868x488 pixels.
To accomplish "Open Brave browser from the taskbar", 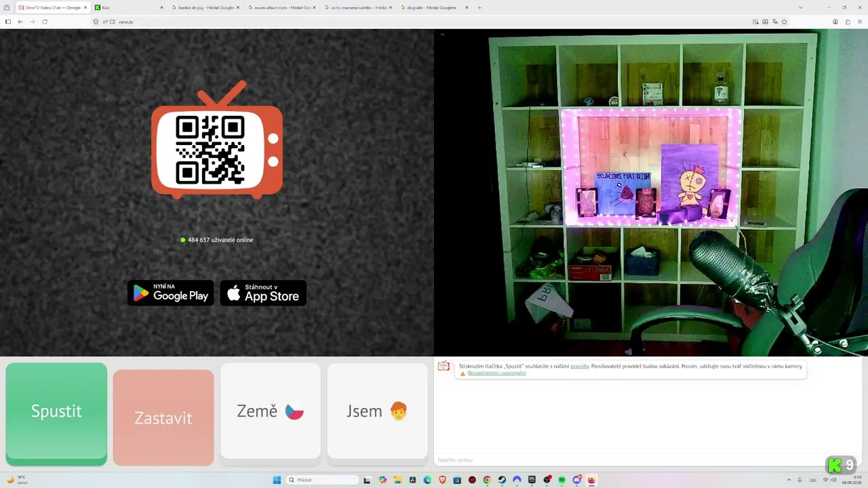I will point(443,480).
